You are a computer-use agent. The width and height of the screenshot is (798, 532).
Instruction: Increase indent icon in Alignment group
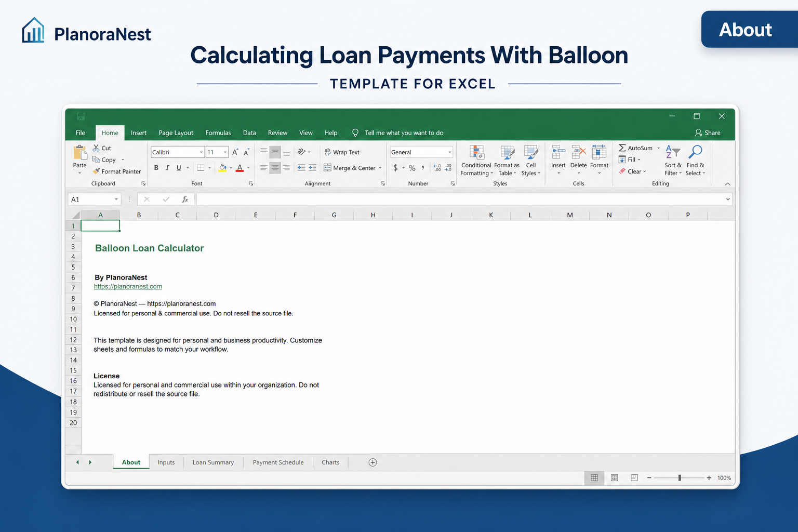[312, 168]
